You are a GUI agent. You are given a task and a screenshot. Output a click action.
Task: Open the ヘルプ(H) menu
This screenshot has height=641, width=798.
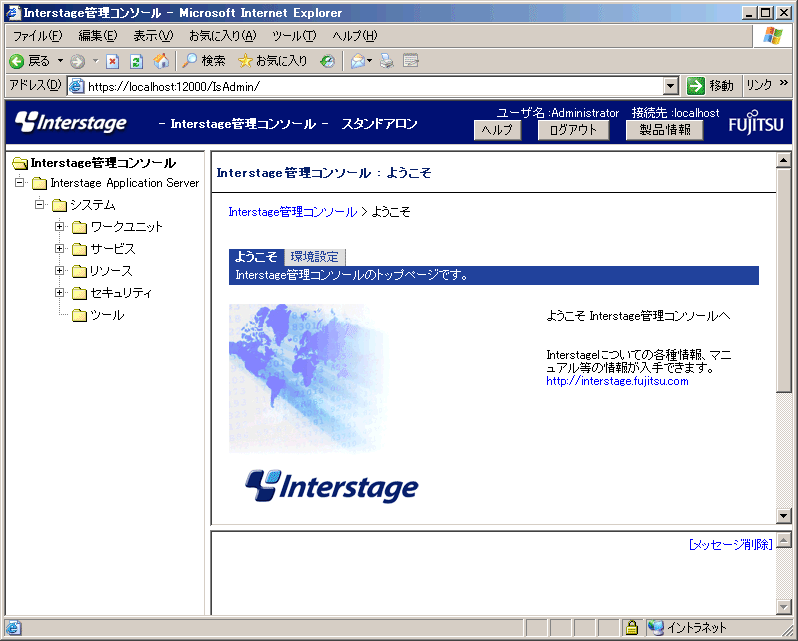(x=355, y=36)
